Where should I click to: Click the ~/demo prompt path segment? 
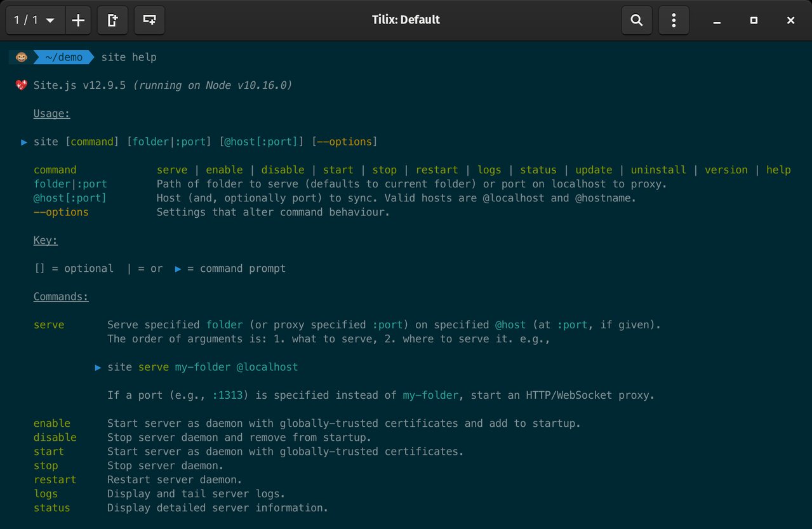[x=63, y=57]
